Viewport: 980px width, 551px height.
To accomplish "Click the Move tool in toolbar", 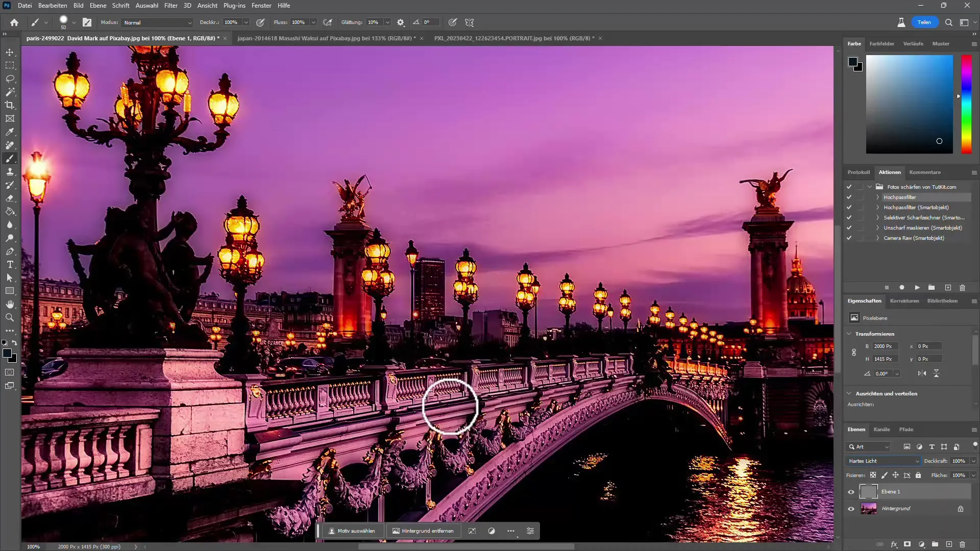I will [10, 52].
